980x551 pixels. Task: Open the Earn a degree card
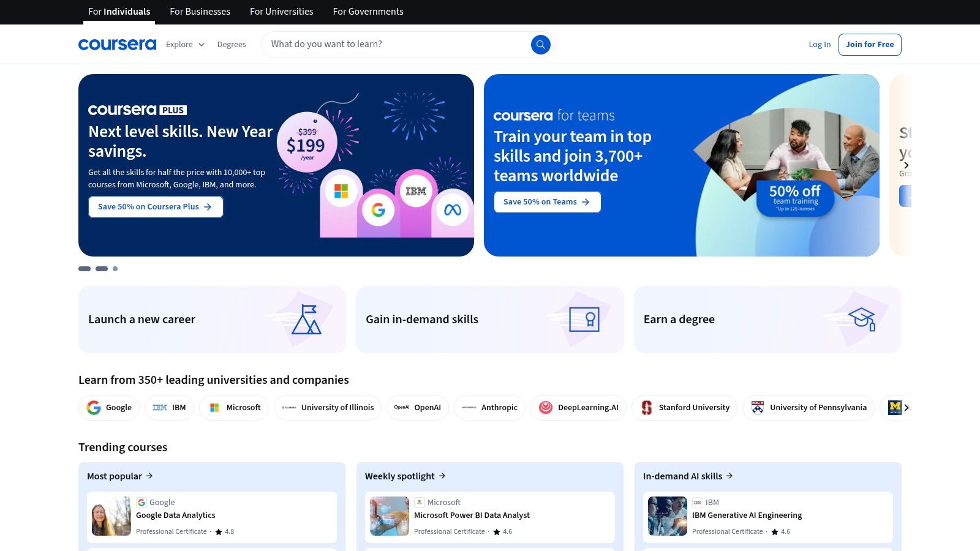click(x=767, y=320)
